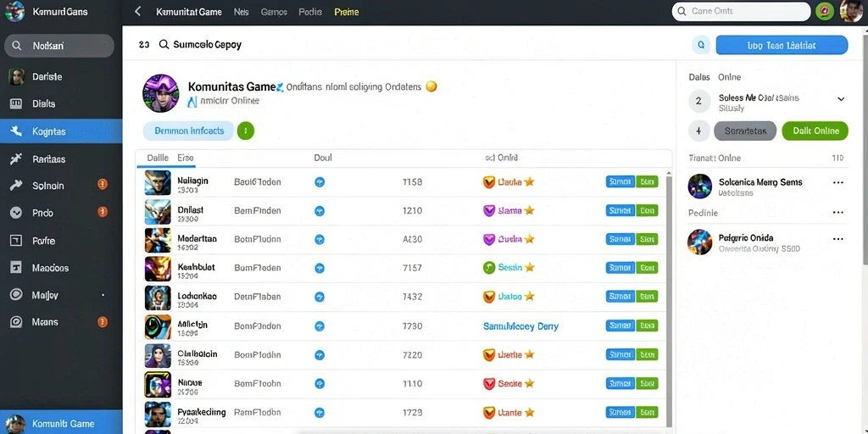Click the blue check badge in Nuliagin row
The image size is (868, 434).
pyautogui.click(x=320, y=181)
